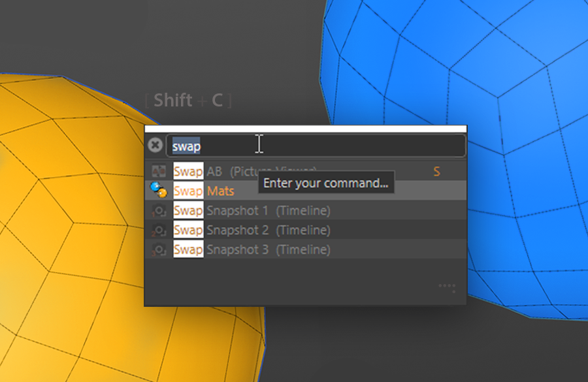Choose Swap Snapshot 2 (Timeline)

tap(305, 230)
